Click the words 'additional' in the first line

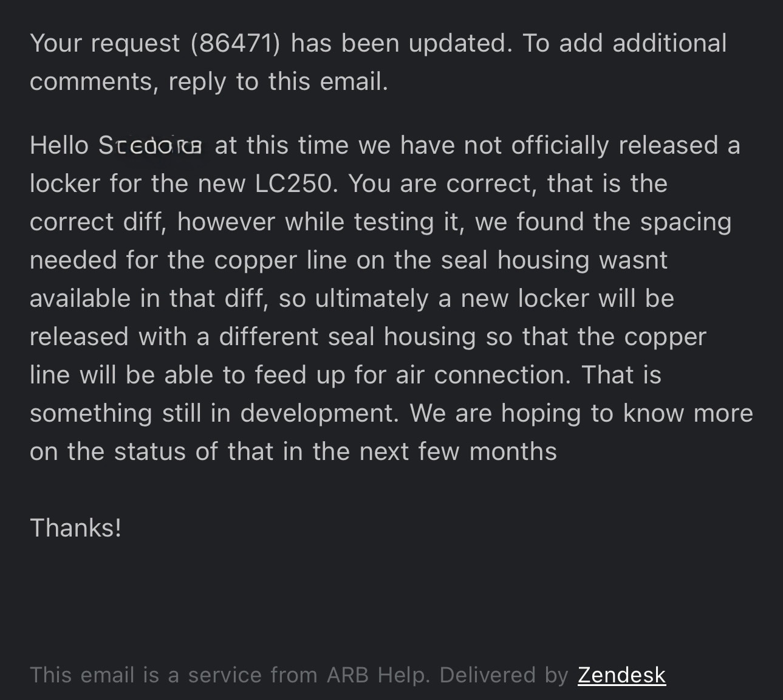669,44
